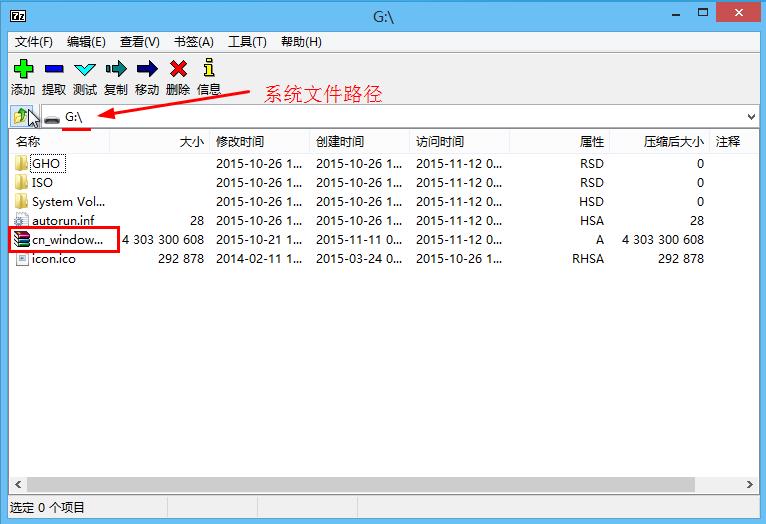
Task: Sort by 创建时间 column header
Action: point(359,142)
